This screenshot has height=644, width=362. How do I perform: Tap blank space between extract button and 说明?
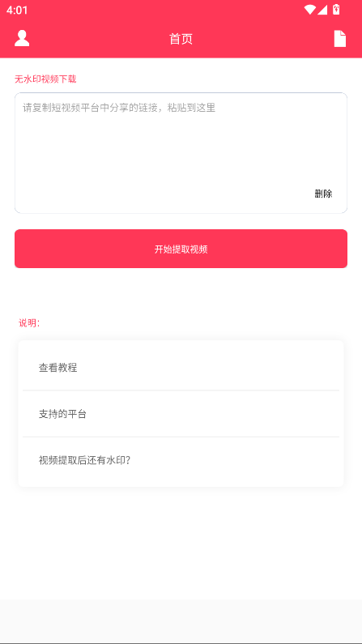pyautogui.click(x=181, y=292)
